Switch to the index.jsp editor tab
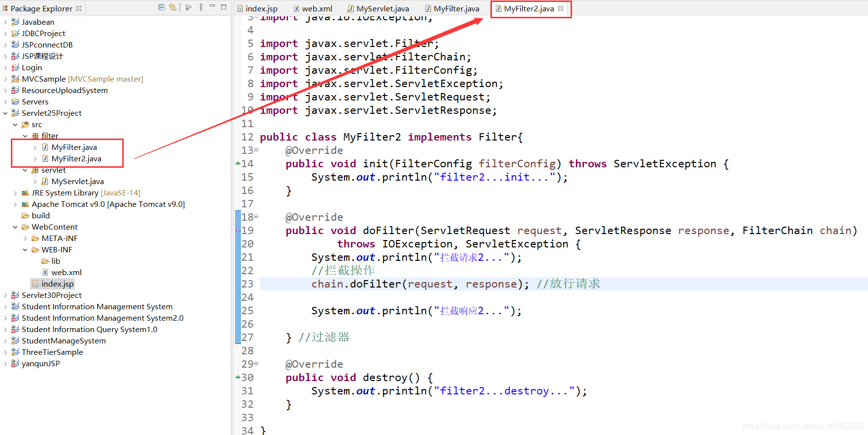Screen dimensions: 868x435 [257, 8]
